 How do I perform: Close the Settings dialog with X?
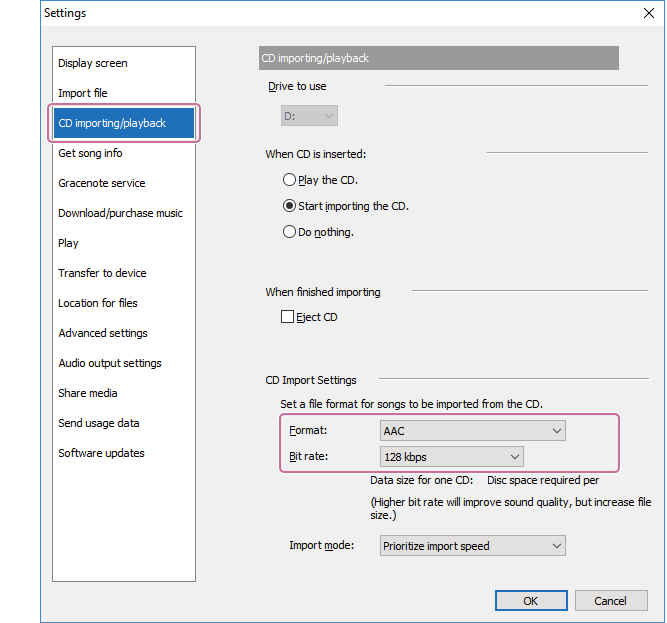[647, 13]
